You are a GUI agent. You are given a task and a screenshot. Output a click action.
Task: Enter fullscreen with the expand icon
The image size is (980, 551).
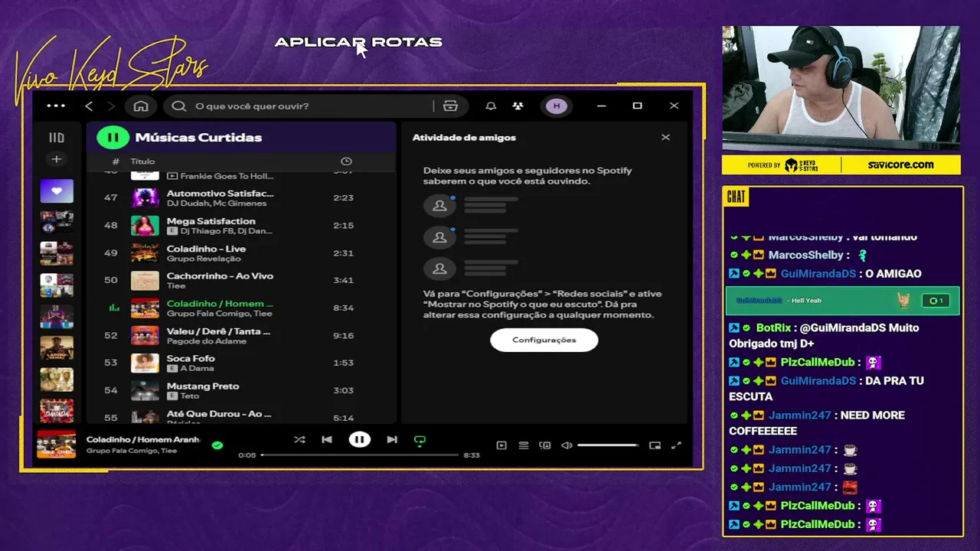click(x=676, y=445)
